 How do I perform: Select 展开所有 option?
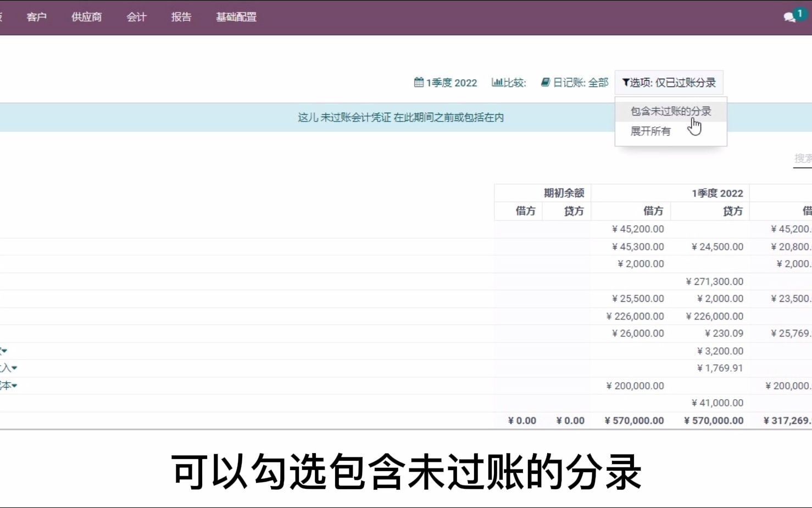pos(671,131)
